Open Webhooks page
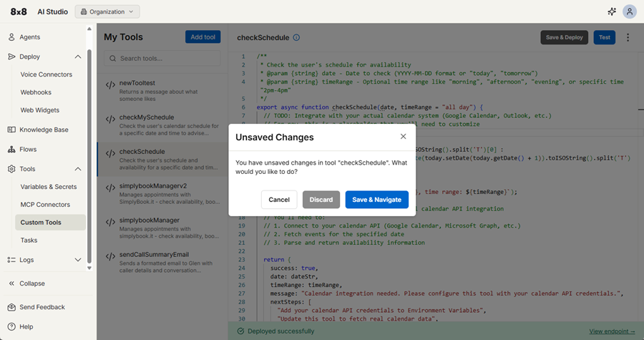Image resolution: width=644 pixels, height=340 pixels. [36, 92]
